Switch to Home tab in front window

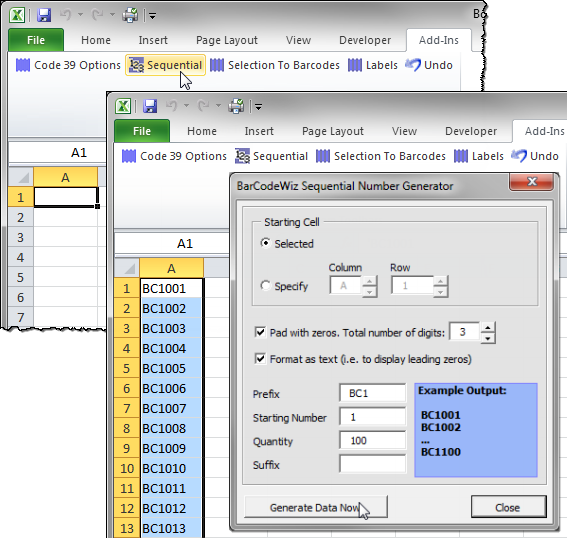(202, 131)
